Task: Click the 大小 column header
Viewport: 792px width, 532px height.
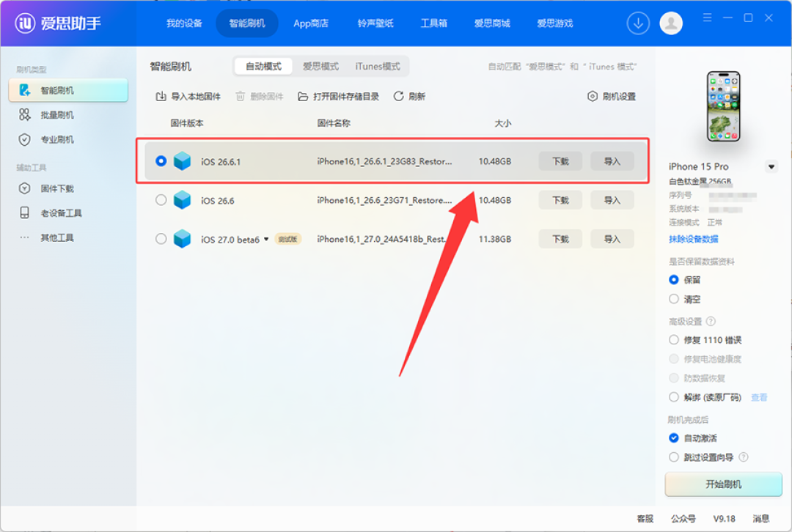Action: point(502,123)
